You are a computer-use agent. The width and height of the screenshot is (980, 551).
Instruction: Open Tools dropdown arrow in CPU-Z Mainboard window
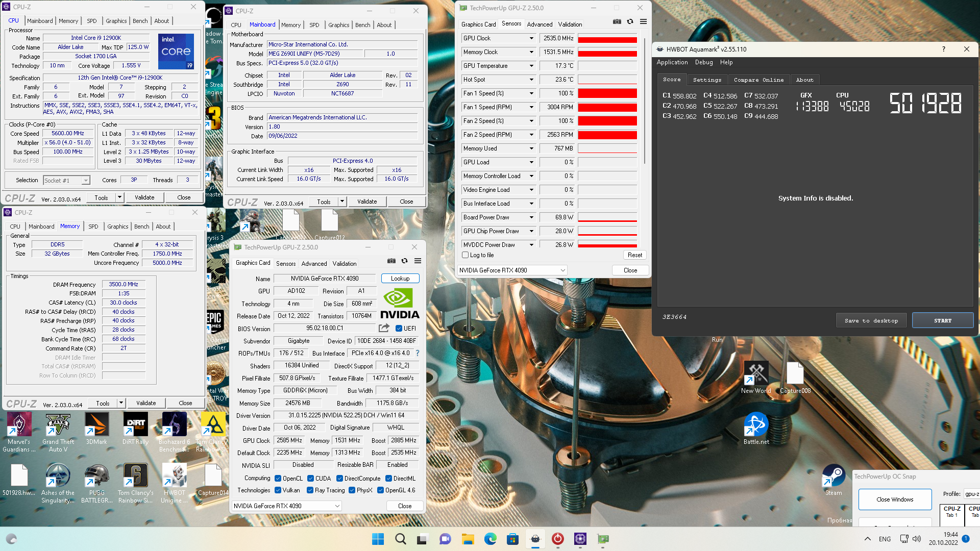pos(342,202)
